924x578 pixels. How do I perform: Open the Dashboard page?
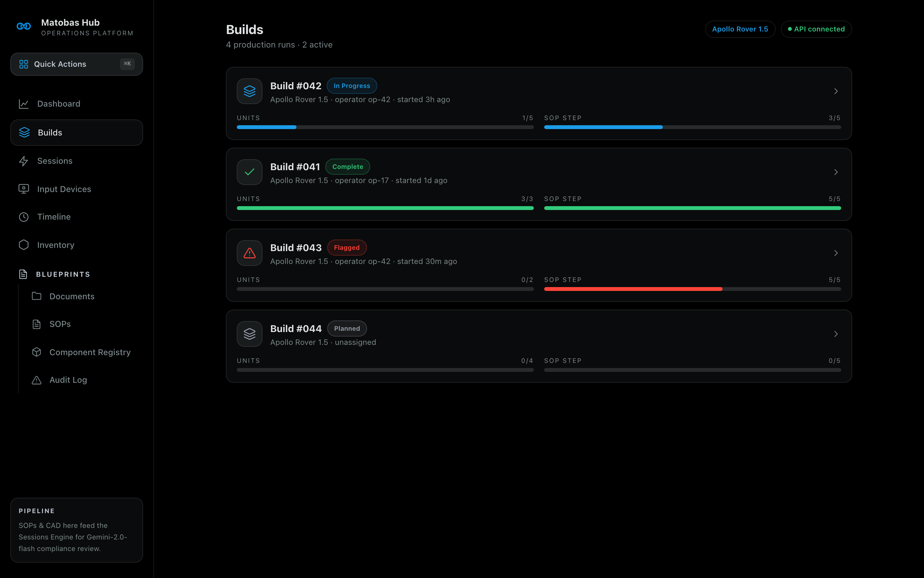(x=77, y=104)
